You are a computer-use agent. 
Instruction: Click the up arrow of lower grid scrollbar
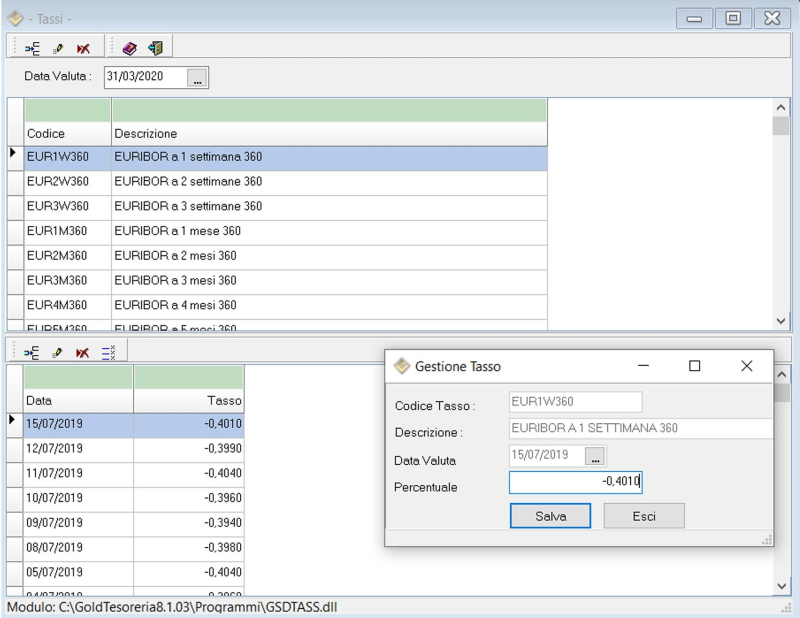782,375
